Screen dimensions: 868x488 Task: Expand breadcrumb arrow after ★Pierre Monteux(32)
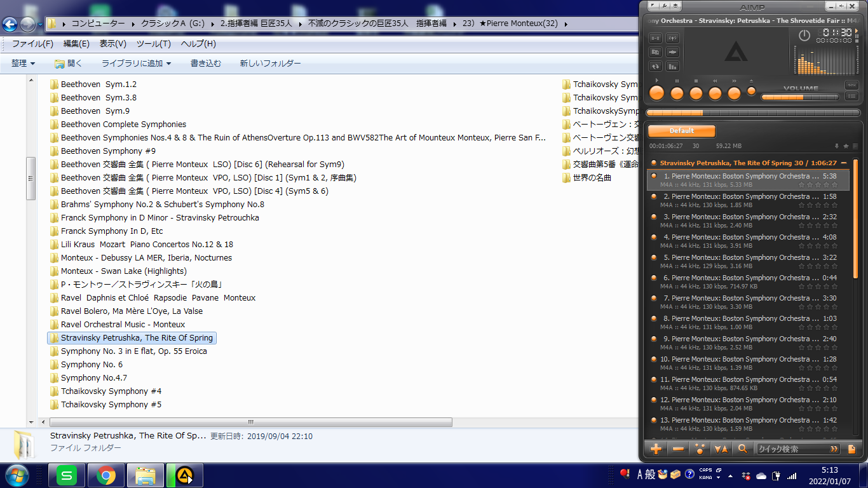coord(565,24)
